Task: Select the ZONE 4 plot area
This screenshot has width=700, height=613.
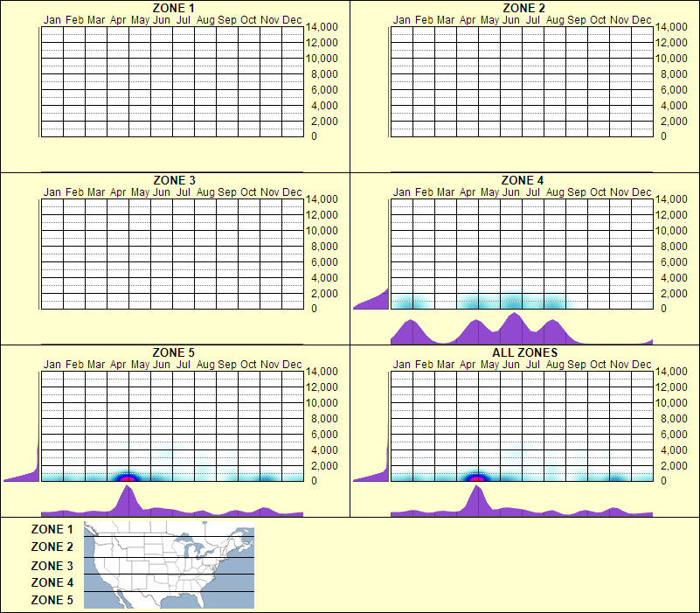Action: coord(521,254)
